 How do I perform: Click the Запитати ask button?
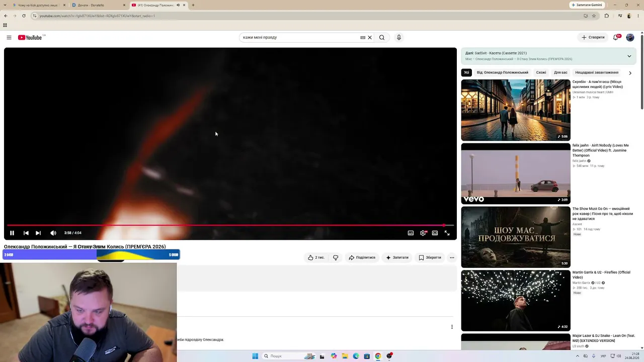397,257
